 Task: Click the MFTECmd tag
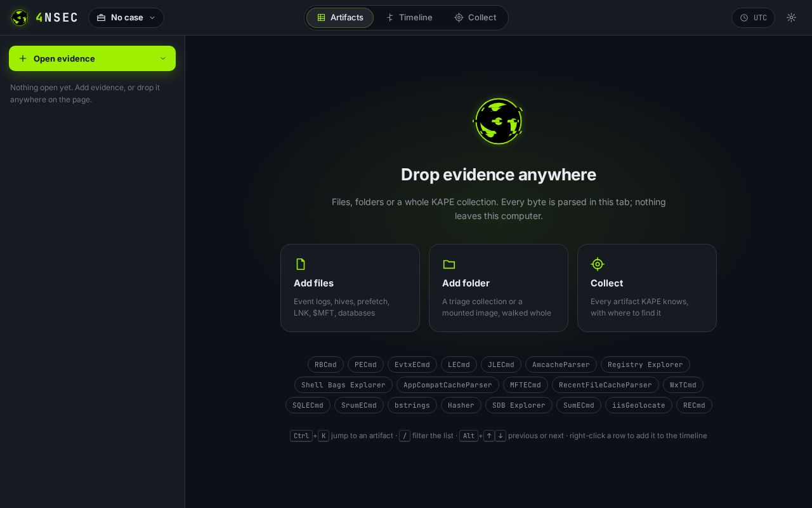525,385
